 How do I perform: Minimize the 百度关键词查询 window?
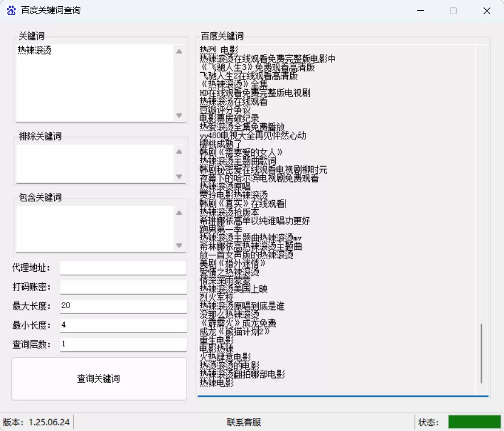click(x=420, y=11)
